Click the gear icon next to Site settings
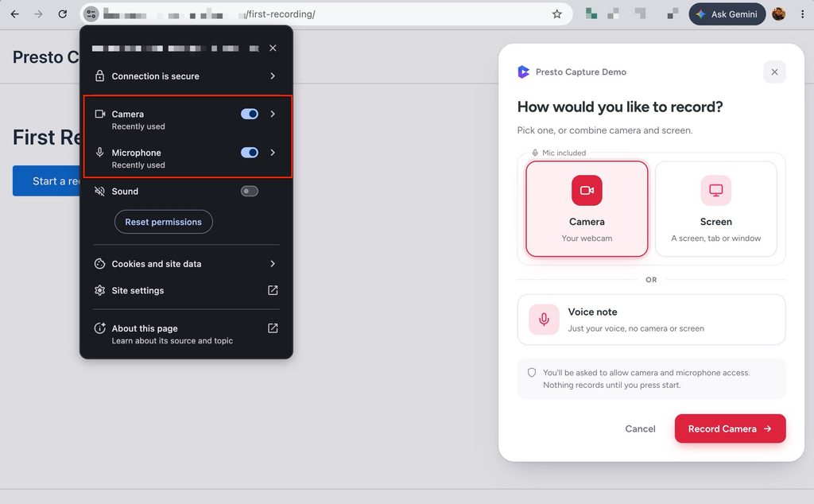The height and width of the screenshot is (504, 814). click(x=99, y=290)
